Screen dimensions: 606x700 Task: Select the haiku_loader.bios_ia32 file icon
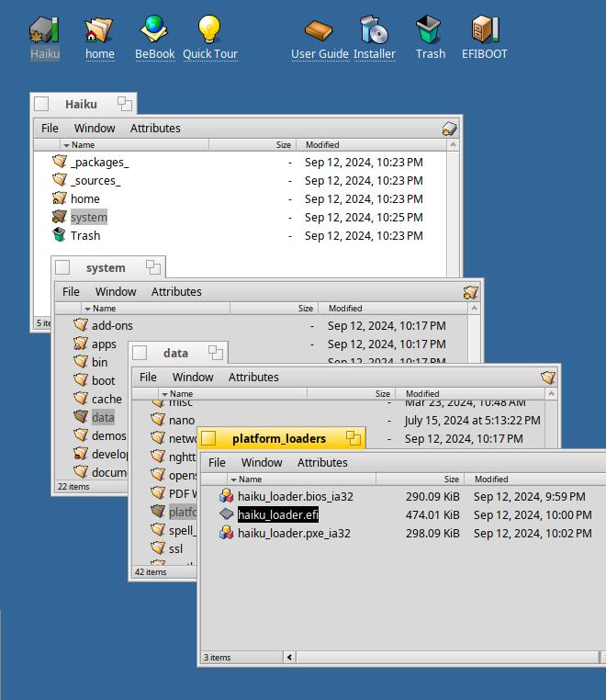[226, 495]
